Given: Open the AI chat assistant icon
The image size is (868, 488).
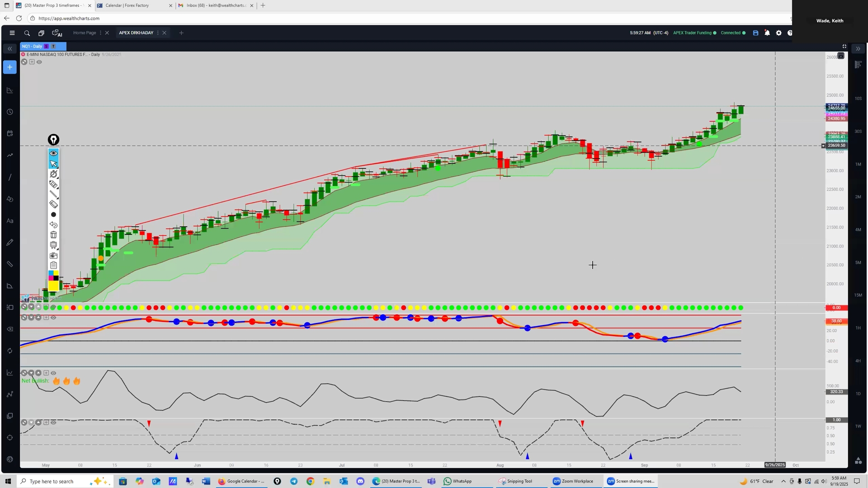Looking at the screenshot, I should click(x=57, y=33).
